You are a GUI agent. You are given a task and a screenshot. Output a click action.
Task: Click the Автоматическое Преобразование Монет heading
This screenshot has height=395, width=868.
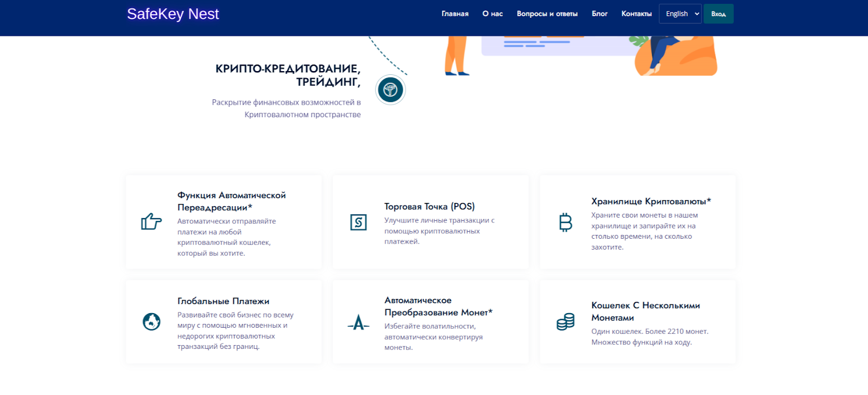pyautogui.click(x=438, y=307)
